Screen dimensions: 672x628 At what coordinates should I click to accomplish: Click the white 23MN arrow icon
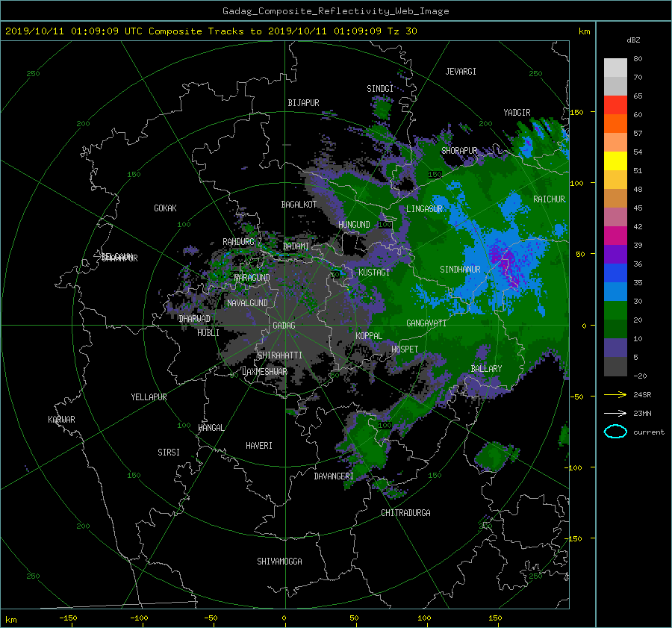615,413
